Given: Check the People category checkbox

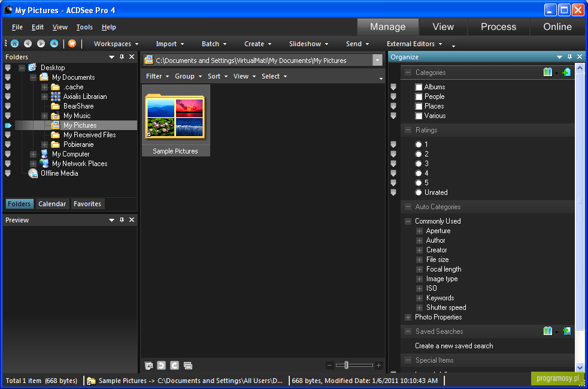Looking at the screenshot, I should click(419, 97).
